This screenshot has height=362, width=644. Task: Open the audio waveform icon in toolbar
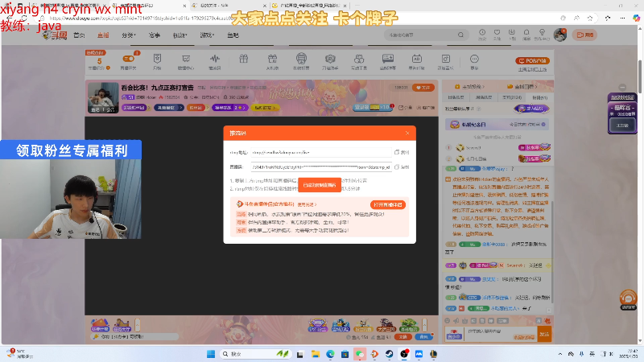pos(214,59)
